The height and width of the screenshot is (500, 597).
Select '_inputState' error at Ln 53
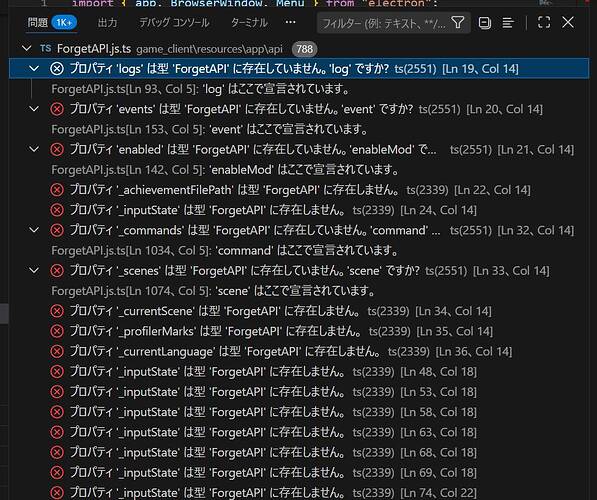tap(299, 391)
